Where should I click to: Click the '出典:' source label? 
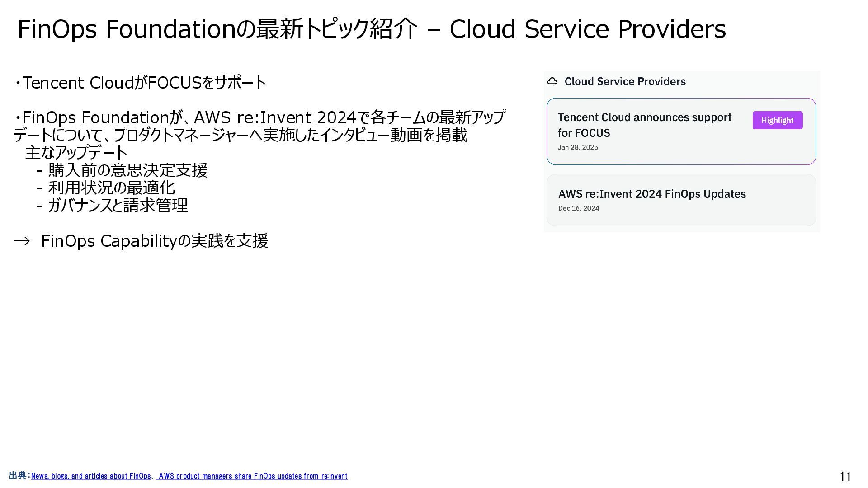(19, 476)
